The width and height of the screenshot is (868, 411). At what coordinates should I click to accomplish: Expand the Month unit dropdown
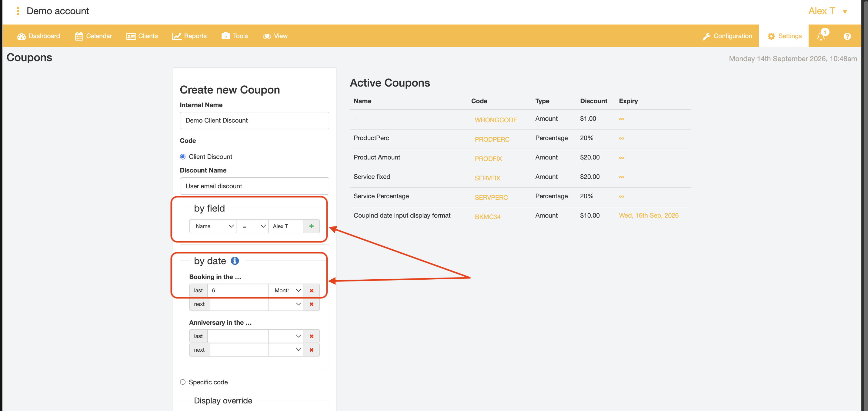(286, 291)
